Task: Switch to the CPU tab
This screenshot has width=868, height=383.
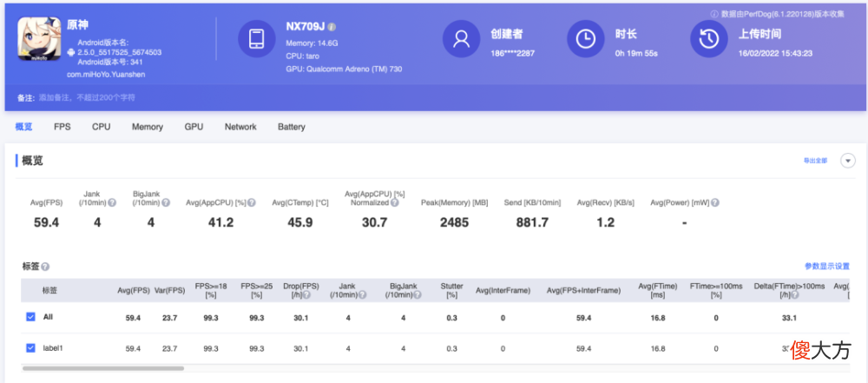Action: coord(102,127)
